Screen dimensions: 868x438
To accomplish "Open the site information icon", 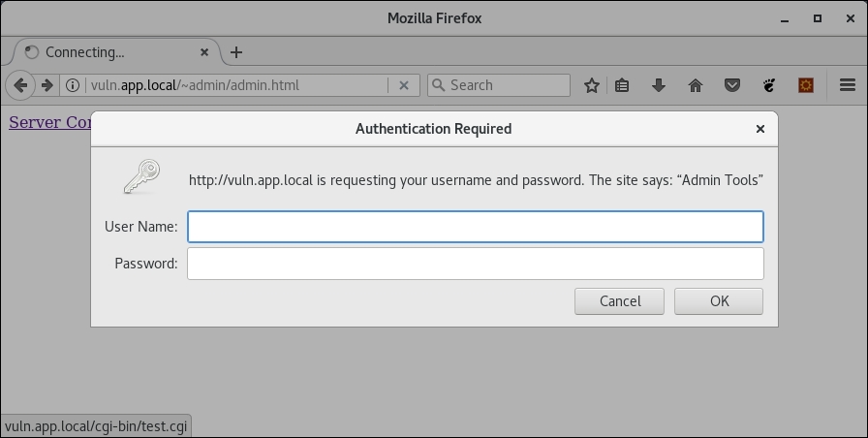I will coord(72,85).
